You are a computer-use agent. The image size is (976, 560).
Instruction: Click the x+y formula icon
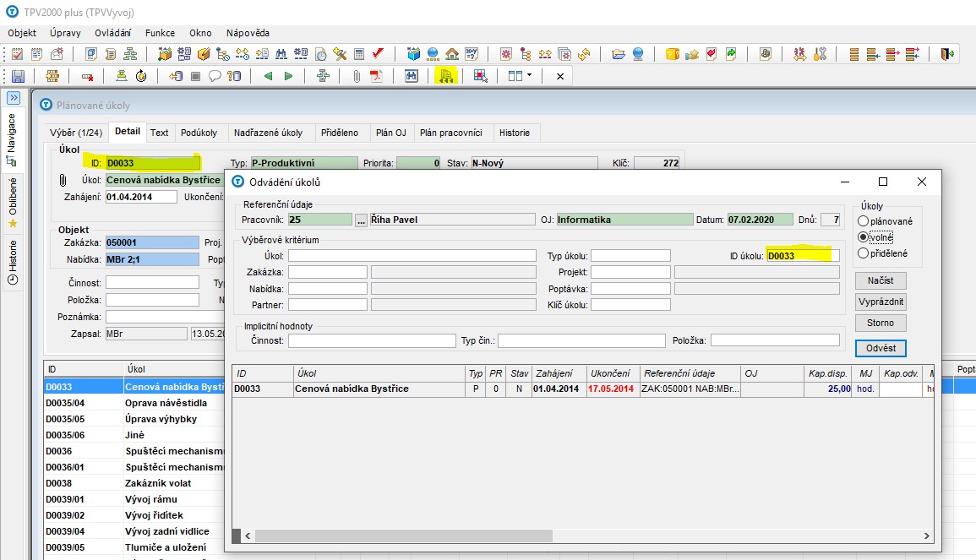pos(472,54)
